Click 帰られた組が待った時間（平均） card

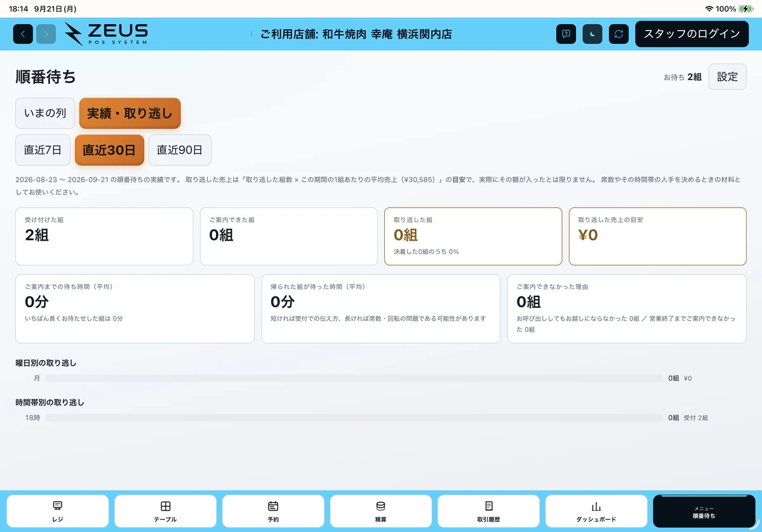pos(381,309)
